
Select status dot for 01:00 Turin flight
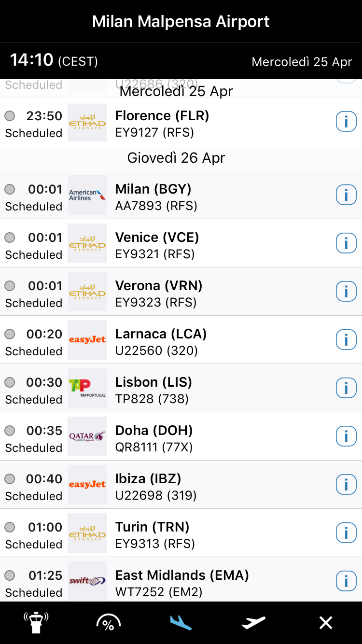pyautogui.click(x=10, y=527)
